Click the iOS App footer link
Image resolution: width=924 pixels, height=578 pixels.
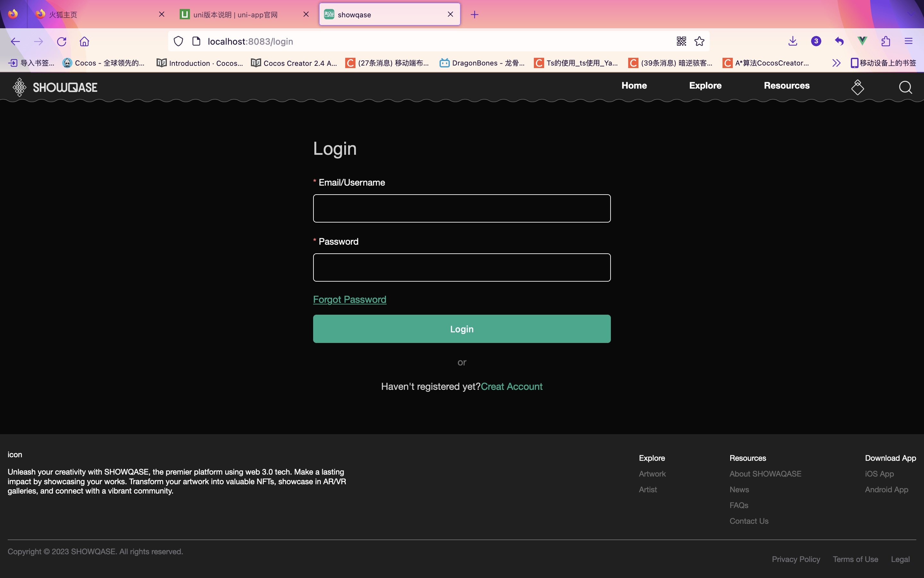[x=879, y=474]
